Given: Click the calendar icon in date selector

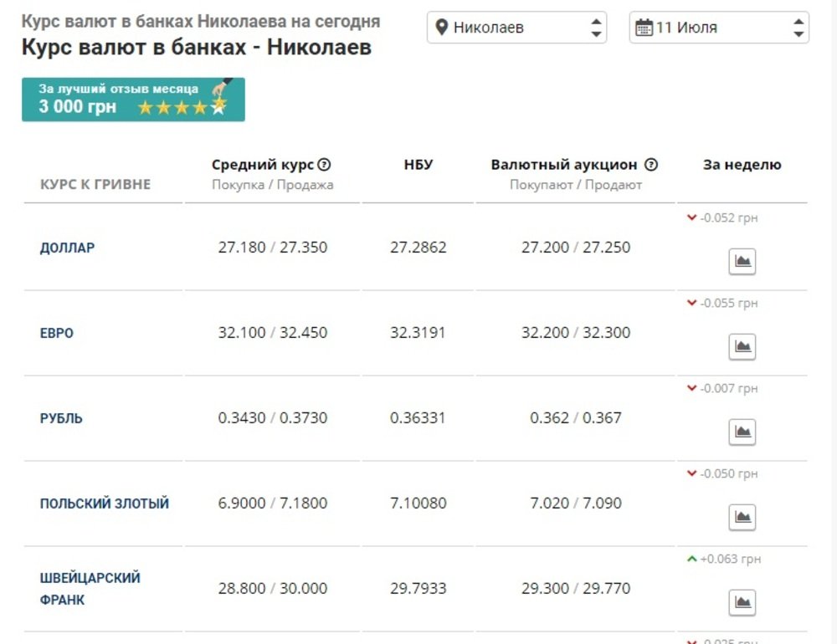Looking at the screenshot, I should pos(644,28).
